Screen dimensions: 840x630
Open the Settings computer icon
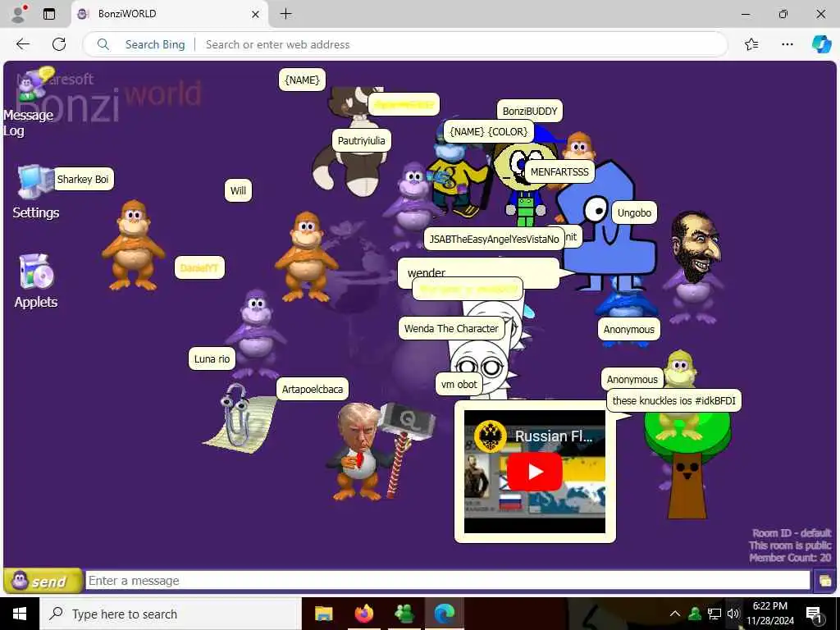[34, 182]
